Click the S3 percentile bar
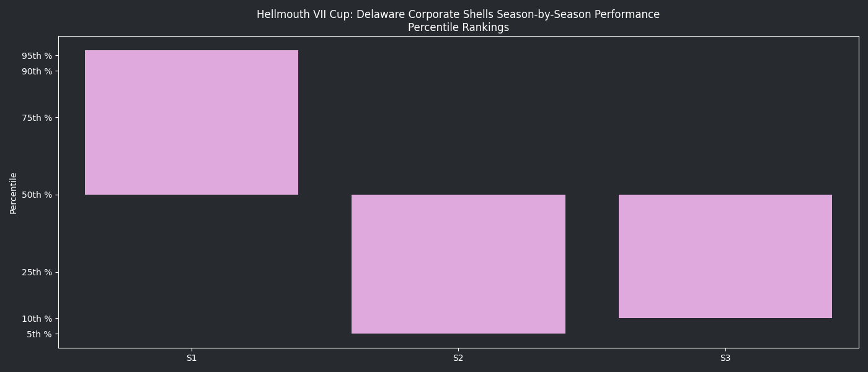868x372 pixels. click(725, 256)
